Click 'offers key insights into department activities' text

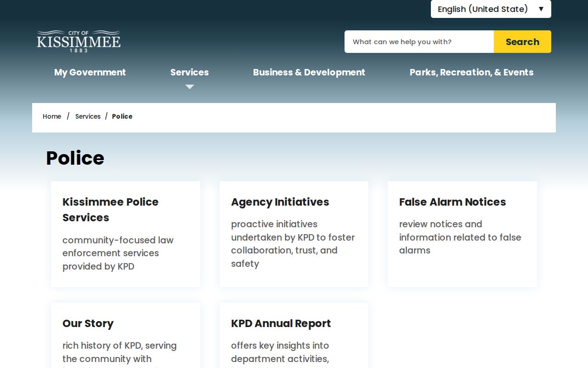tap(280, 354)
